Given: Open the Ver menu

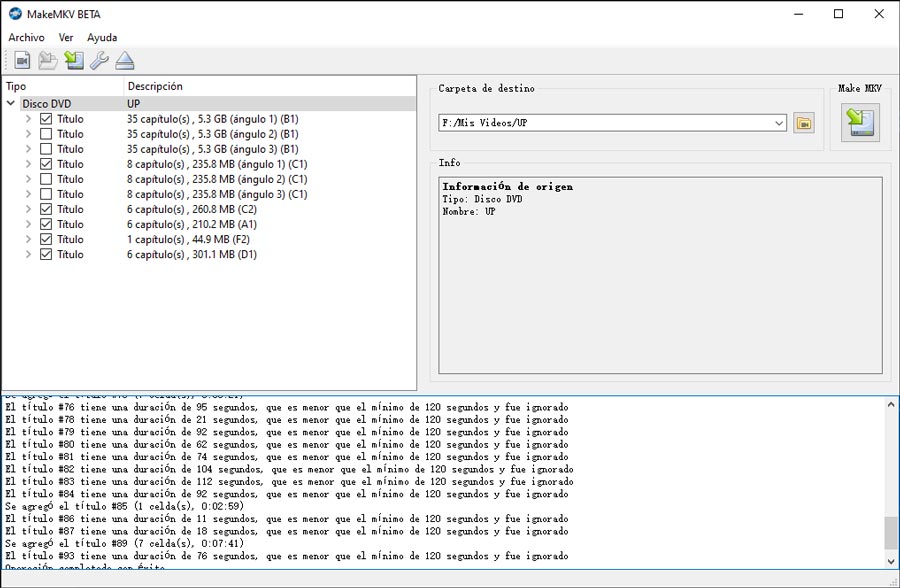Looking at the screenshot, I should point(66,37).
